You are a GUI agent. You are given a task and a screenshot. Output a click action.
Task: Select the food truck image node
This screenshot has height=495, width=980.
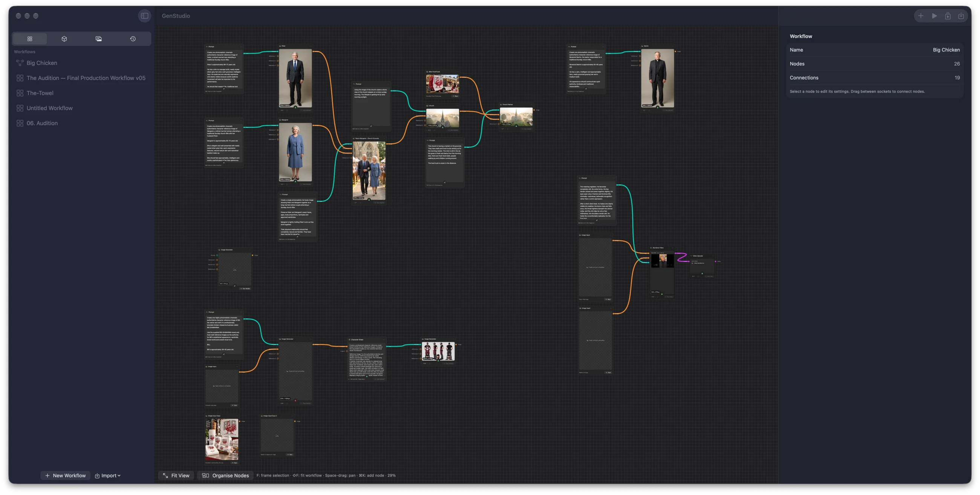click(x=443, y=84)
